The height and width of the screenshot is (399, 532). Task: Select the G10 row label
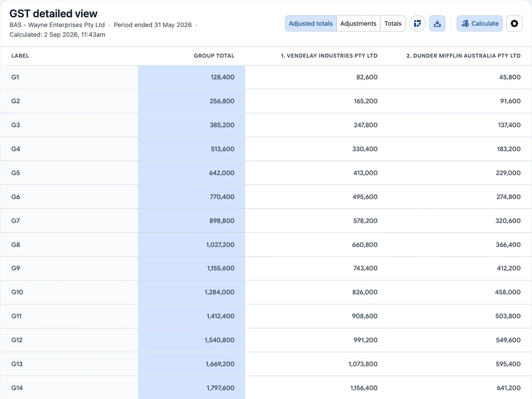click(17, 292)
